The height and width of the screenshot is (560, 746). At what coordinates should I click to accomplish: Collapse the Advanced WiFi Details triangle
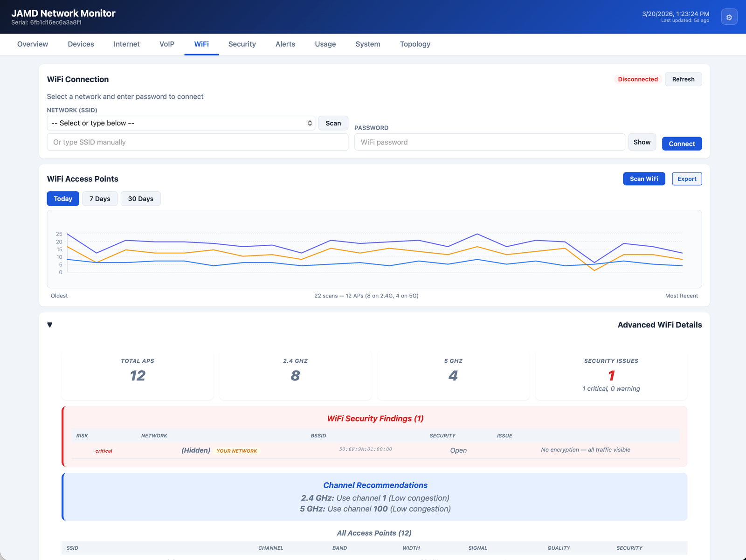click(50, 325)
